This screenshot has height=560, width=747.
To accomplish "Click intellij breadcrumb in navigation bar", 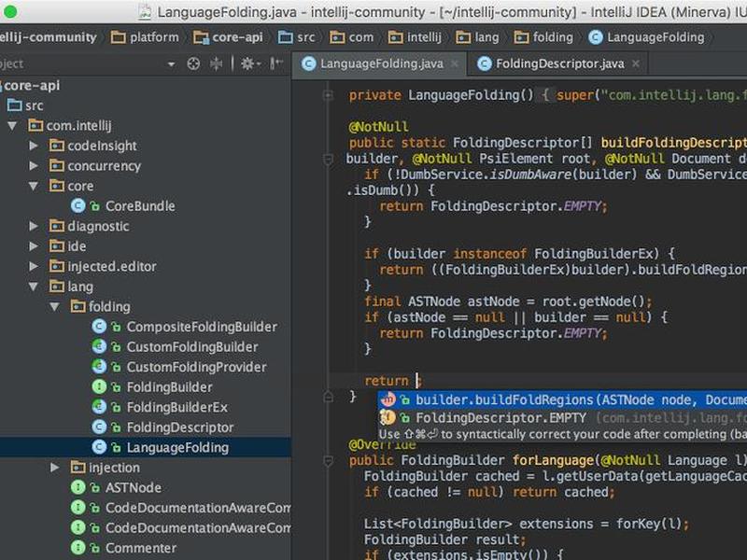I will (x=415, y=37).
